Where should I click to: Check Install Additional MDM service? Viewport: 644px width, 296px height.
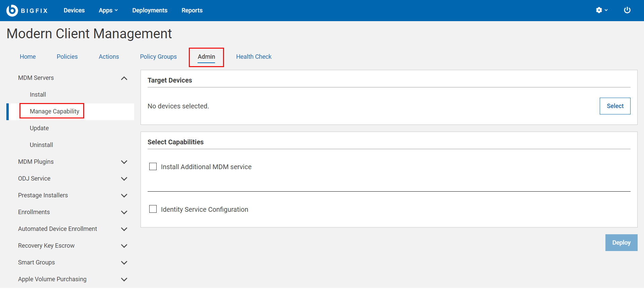point(153,167)
